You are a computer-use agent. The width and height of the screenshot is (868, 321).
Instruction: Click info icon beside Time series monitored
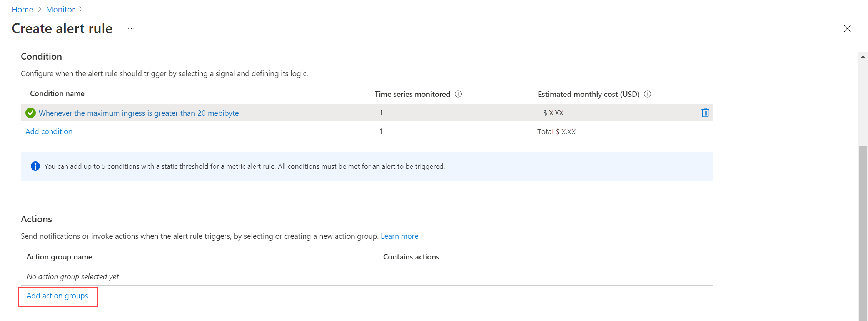tap(458, 94)
